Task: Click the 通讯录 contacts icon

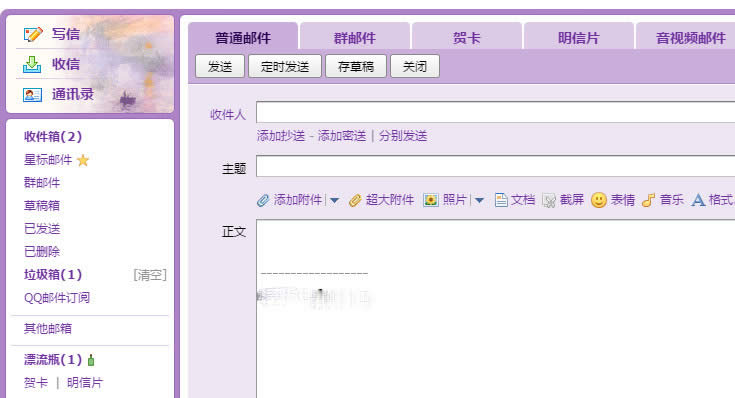Action: coord(32,95)
